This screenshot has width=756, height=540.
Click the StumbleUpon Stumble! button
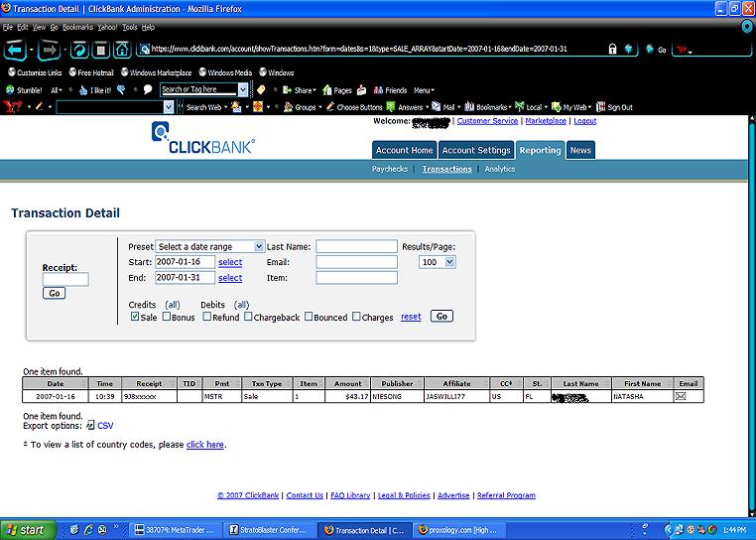point(24,89)
